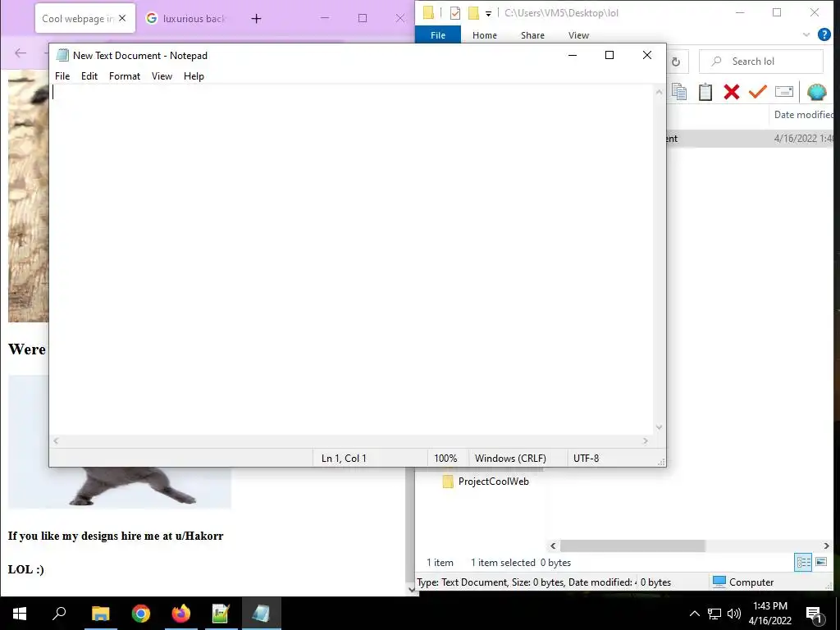
Task: Close the 'Cool webpage' browser tab
Action: point(122,18)
